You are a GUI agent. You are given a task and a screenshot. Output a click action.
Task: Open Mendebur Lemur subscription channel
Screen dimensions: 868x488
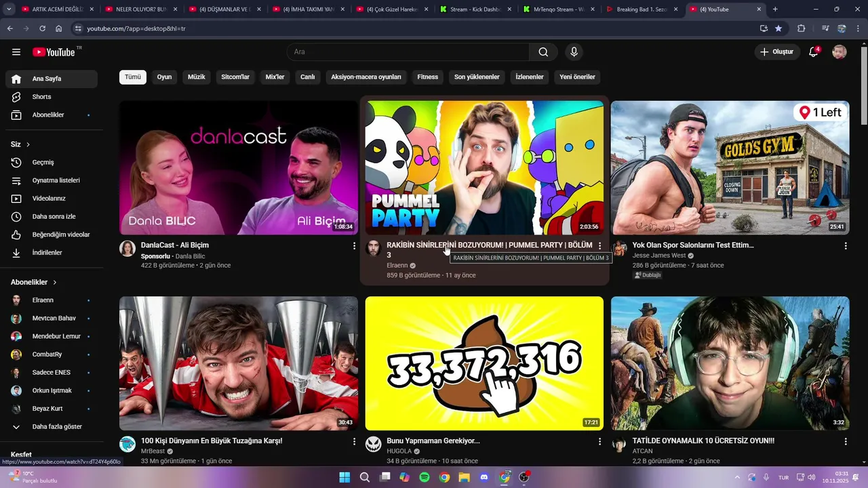point(52,336)
